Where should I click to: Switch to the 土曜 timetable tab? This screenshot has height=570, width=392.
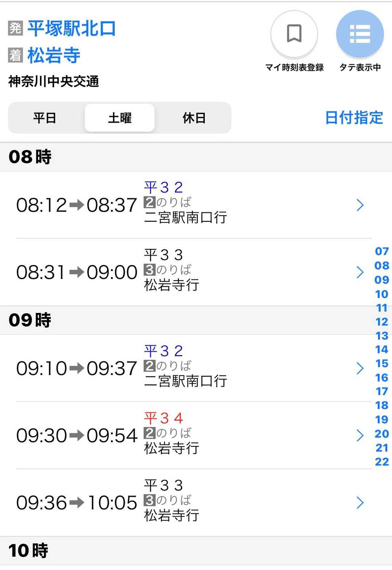[120, 118]
